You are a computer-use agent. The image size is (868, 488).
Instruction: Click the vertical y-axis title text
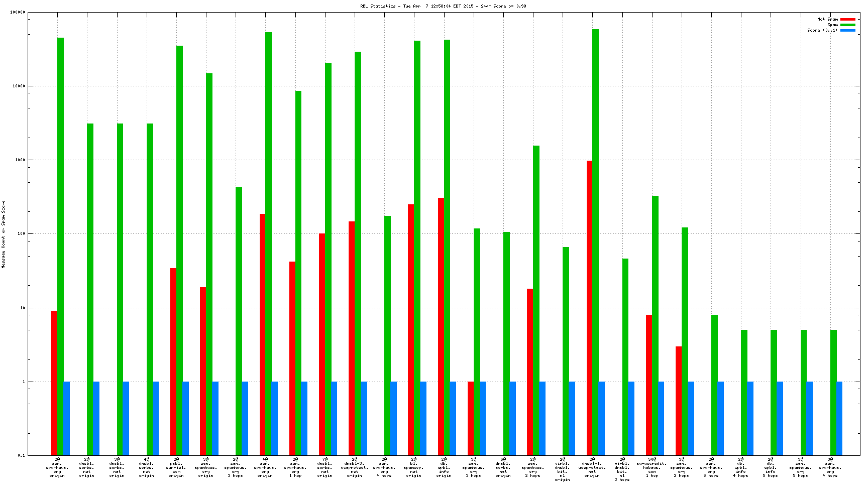tap(4, 234)
